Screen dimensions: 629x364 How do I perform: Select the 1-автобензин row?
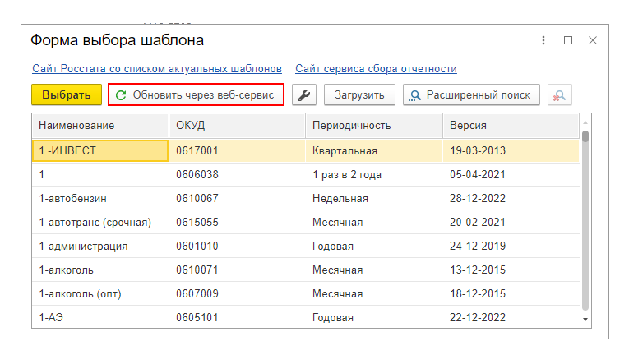click(306, 199)
